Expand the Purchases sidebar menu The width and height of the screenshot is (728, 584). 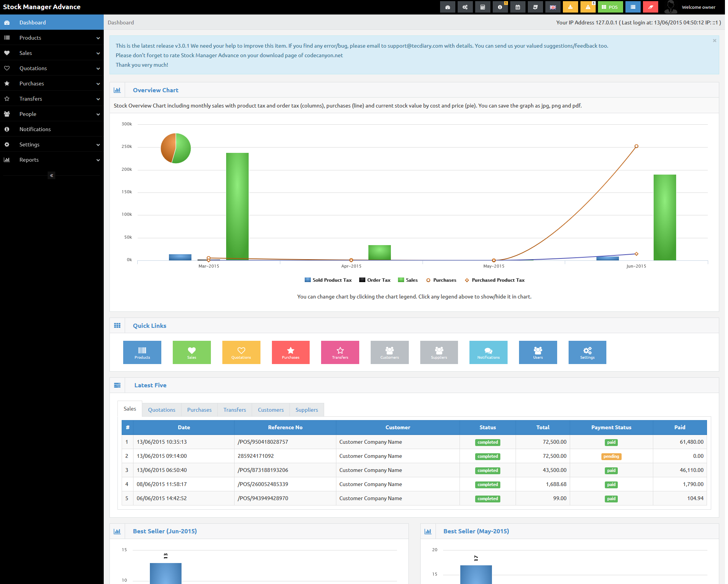[x=52, y=83]
